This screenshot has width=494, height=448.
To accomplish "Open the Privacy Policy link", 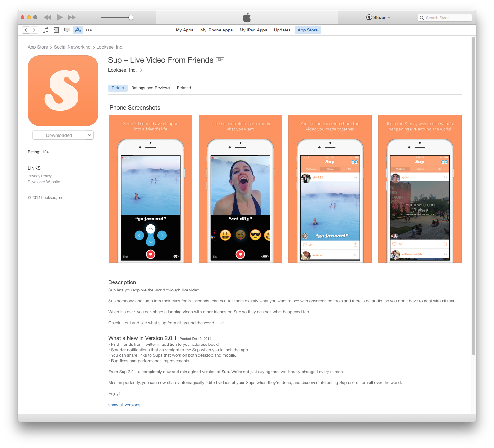I will click(40, 176).
